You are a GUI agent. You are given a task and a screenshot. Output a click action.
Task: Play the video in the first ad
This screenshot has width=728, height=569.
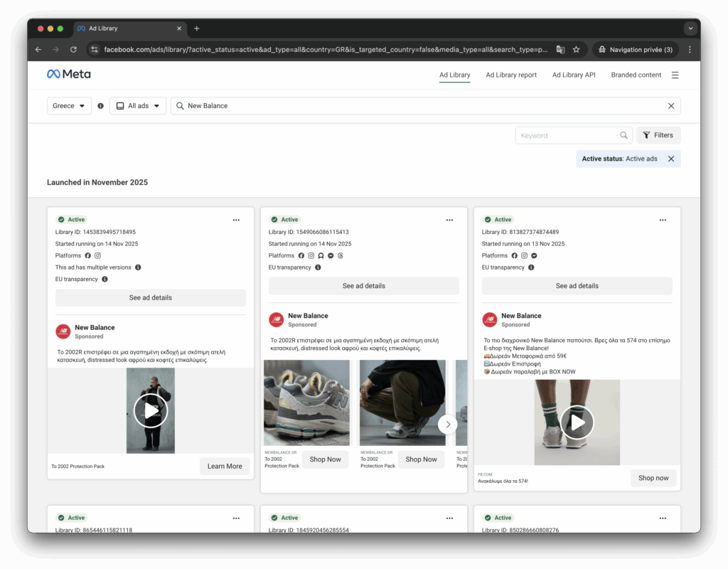coord(151,410)
